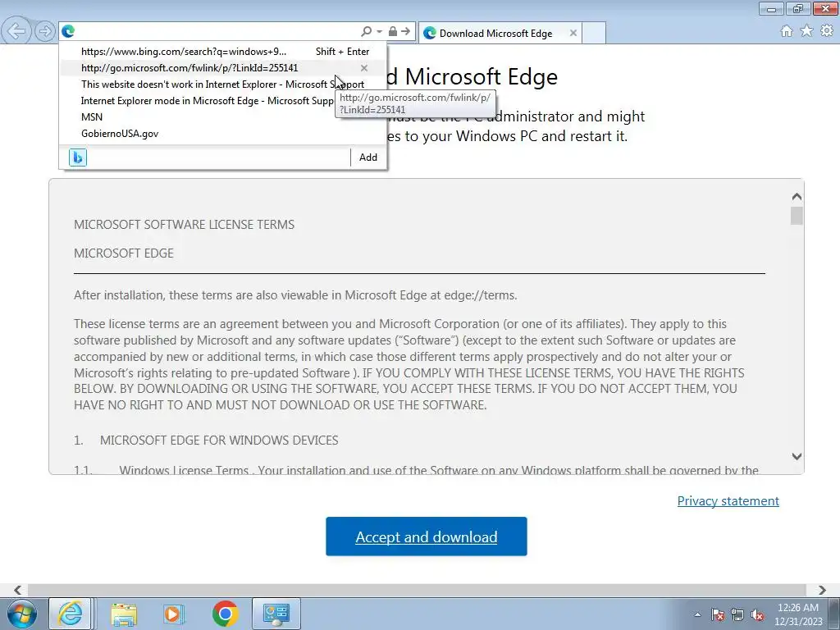Open the Favorites star icon
The image size is (840, 630).
point(806,31)
